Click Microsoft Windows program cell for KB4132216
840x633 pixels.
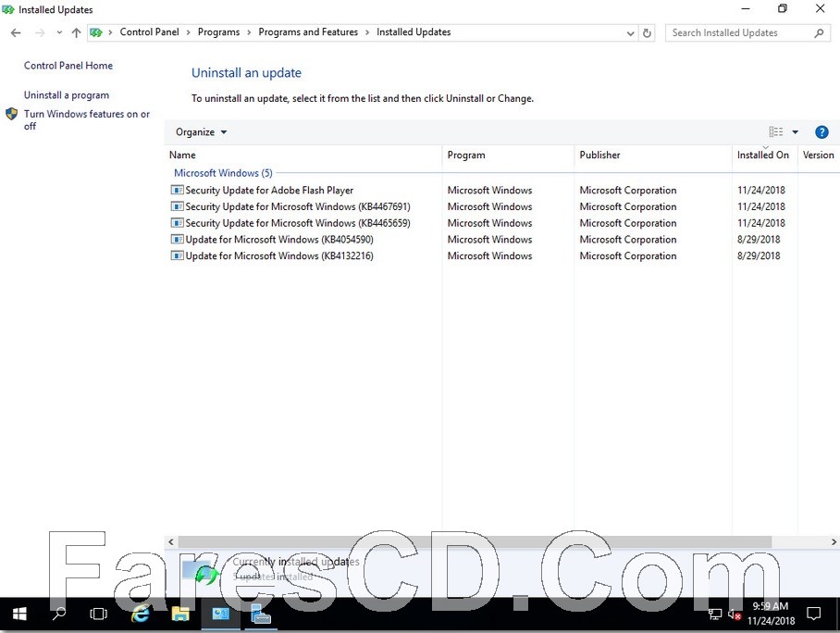point(489,255)
